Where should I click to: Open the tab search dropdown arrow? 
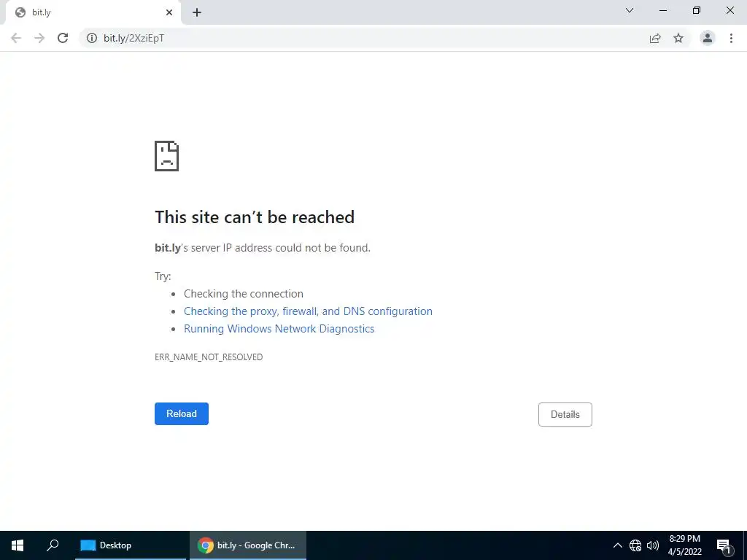pos(630,10)
